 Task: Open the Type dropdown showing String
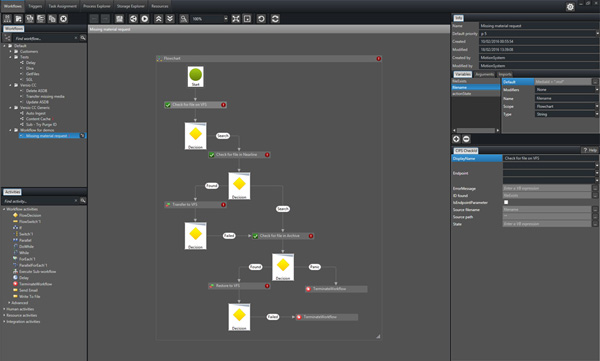coord(597,114)
